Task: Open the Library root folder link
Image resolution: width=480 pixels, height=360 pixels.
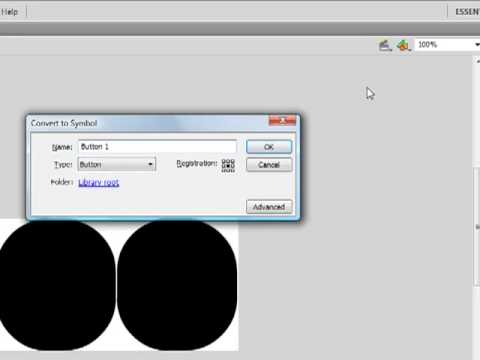Action: [99, 182]
